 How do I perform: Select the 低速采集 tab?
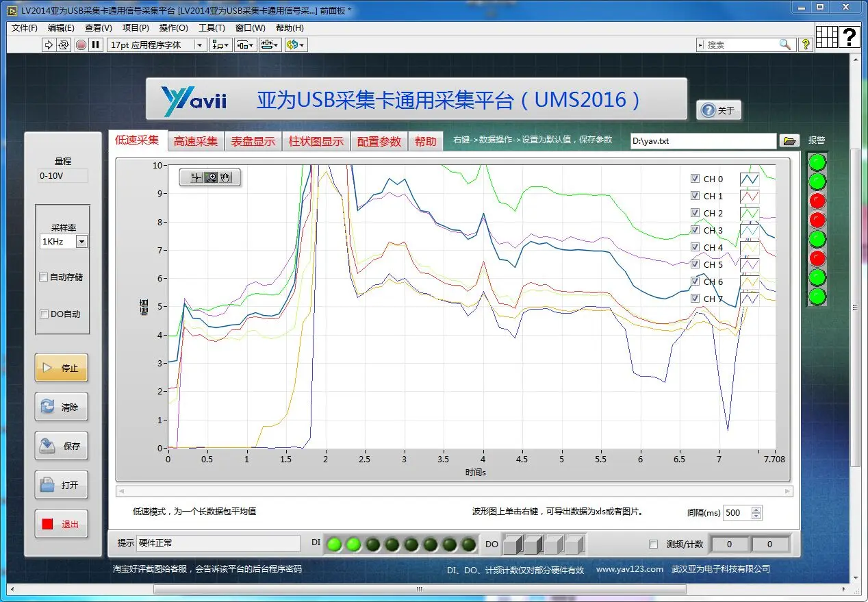coord(137,140)
